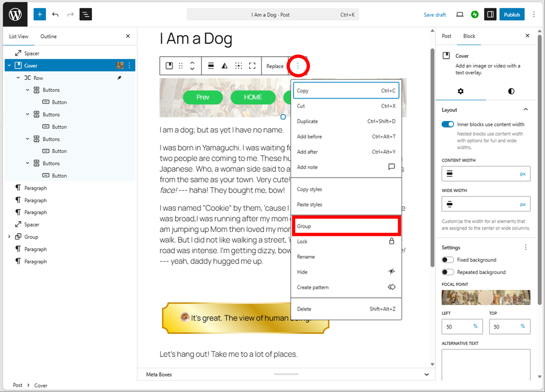Click the WordPress logo icon
This screenshot has height=392, width=545.
(15, 14)
